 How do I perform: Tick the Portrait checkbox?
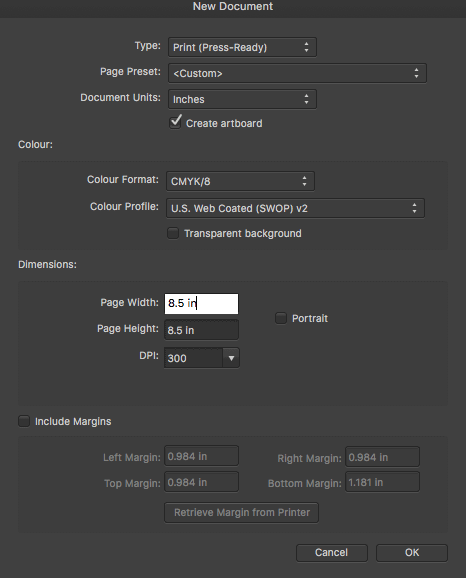tap(281, 318)
